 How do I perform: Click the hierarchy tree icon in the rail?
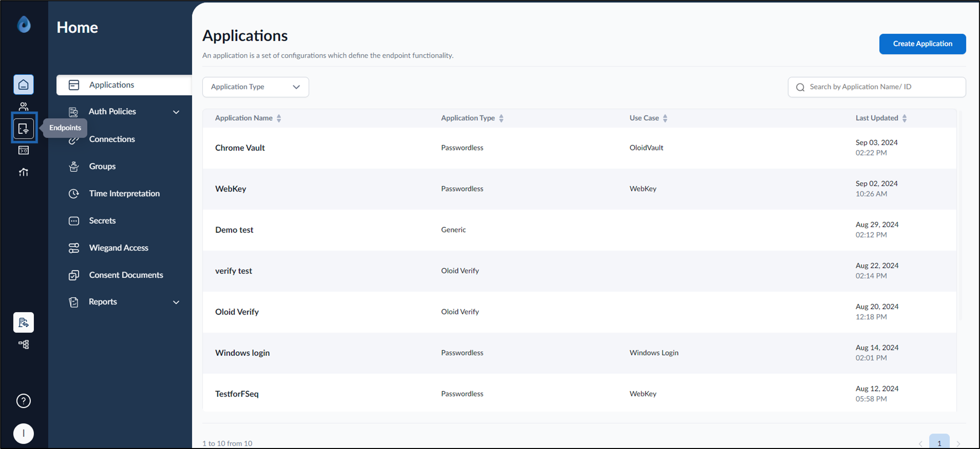coord(23,344)
